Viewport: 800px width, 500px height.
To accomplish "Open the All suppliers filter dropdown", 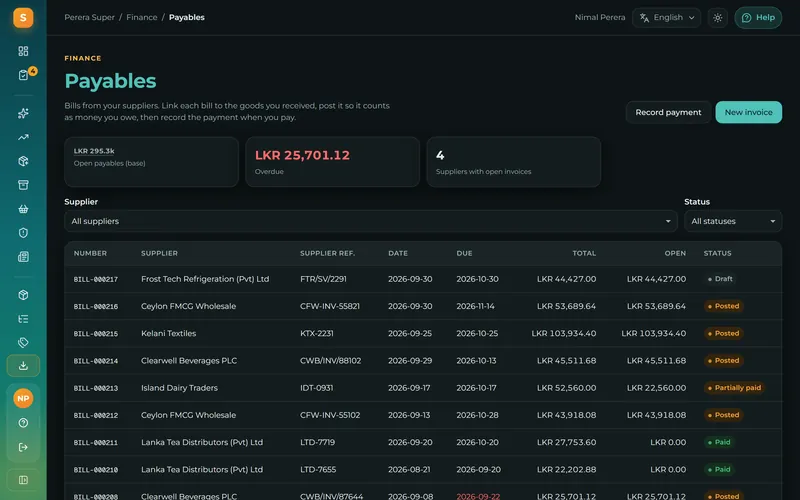I will tap(370, 221).
